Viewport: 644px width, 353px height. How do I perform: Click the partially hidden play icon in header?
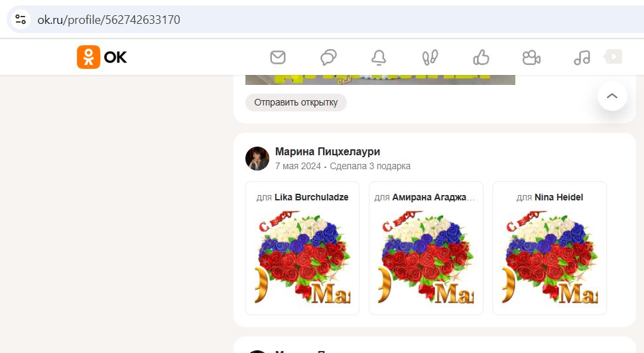click(x=613, y=56)
